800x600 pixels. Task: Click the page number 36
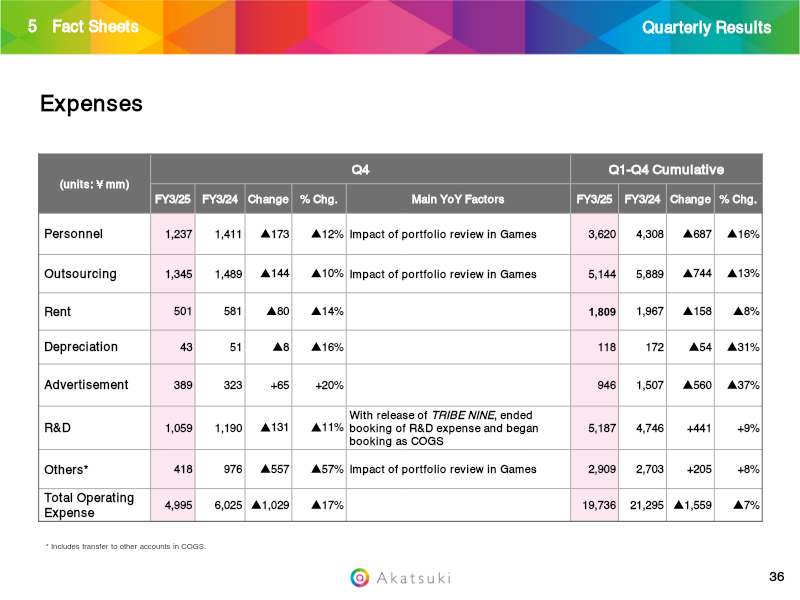coord(776,577)
